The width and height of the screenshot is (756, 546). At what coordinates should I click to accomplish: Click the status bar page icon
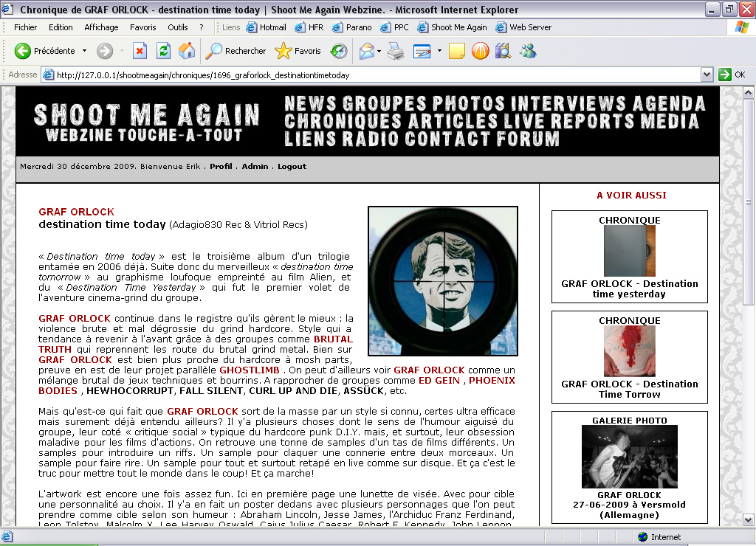(x=7, y=537)
